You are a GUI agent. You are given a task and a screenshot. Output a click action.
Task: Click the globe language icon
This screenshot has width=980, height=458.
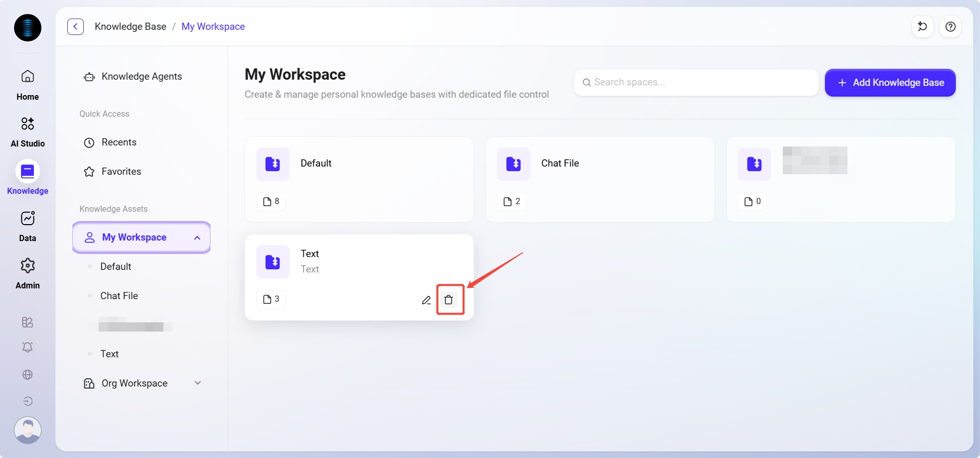(28, 375)
